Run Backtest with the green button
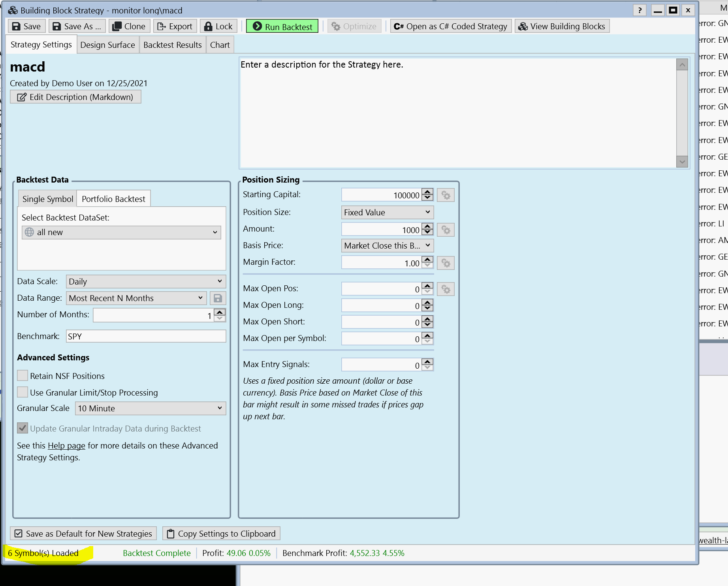 click(282, 26)
